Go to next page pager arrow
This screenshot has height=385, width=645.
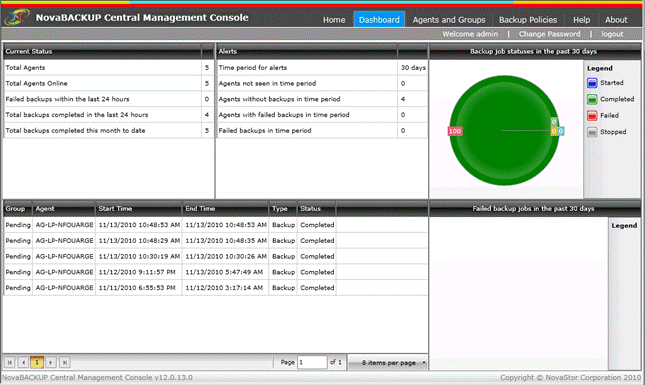tap(51, 362)
